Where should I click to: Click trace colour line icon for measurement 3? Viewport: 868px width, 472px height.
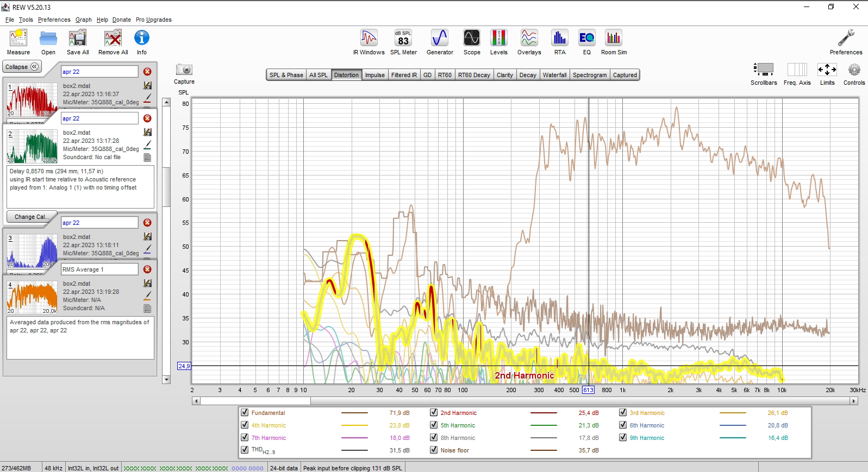(147, 250)
